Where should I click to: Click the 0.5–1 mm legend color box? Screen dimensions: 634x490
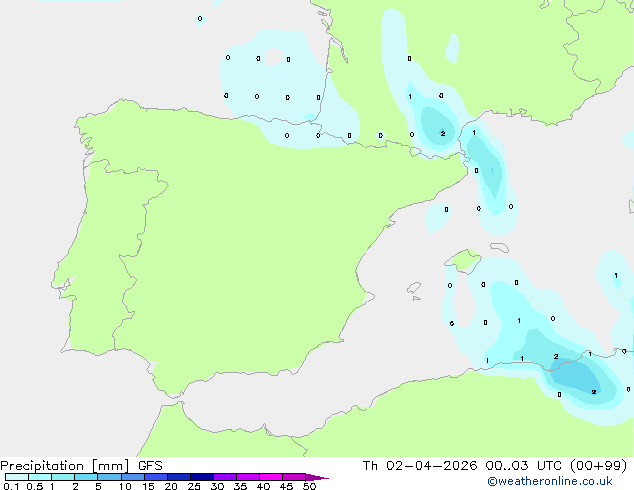[x=40, y=477]
